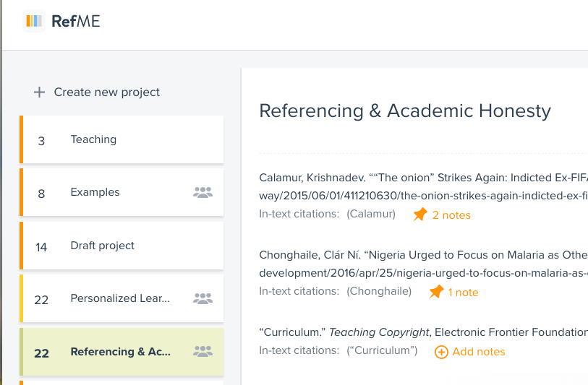Screen dimensions: 588x385
Task: Click shared people icon on Personalized Learning project
Action: [x=203, y=298]
